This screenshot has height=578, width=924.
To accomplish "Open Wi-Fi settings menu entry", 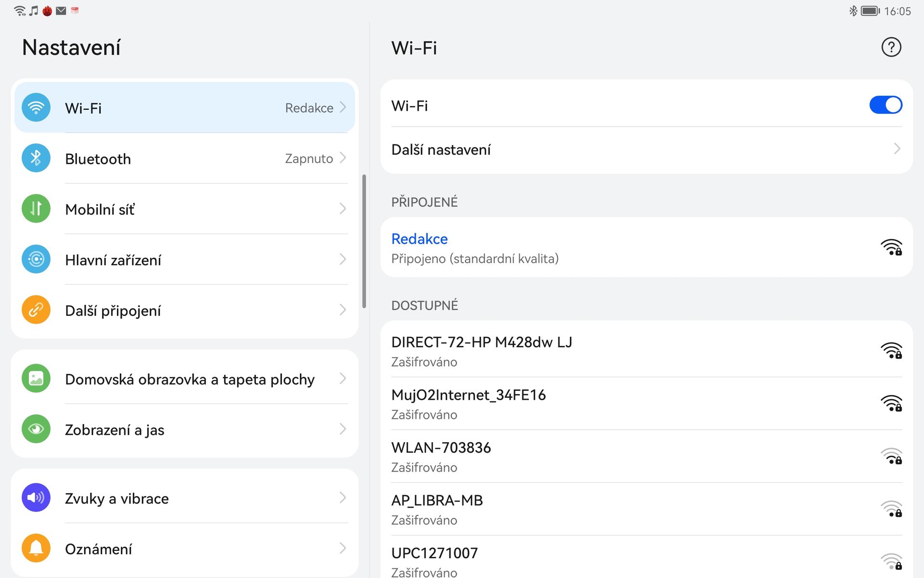I will pos(185,107).
